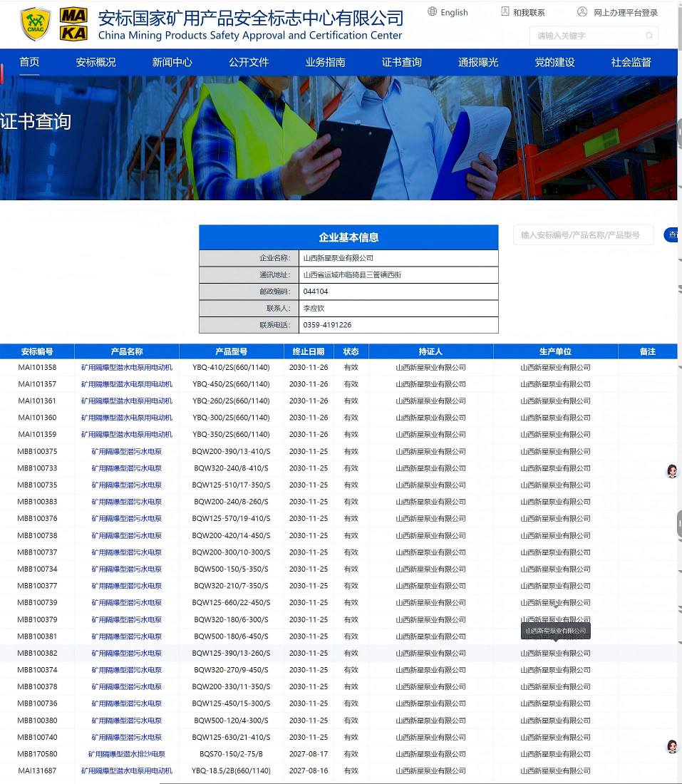Focus the certificate number/product name search field

pyautogui.click(x=582, y=234)
